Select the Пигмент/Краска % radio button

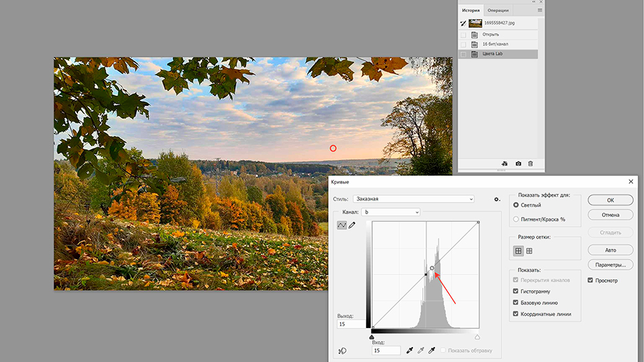517,219
